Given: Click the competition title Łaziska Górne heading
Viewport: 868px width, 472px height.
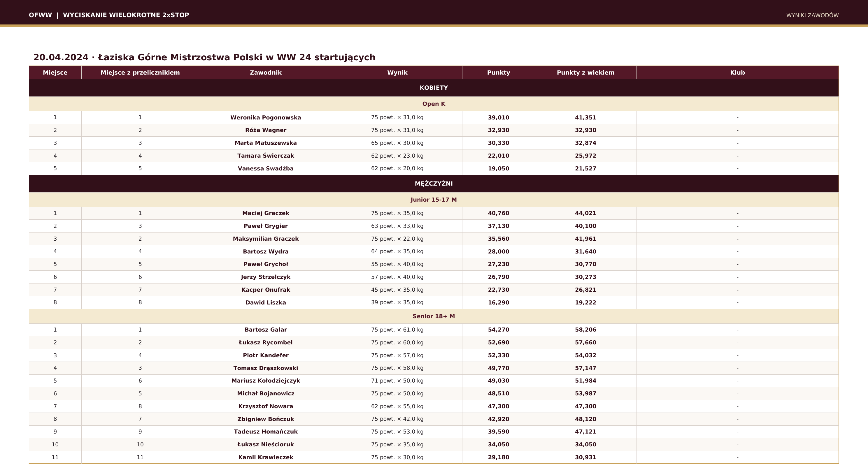Looking at the screenshot, I should 204,57.
